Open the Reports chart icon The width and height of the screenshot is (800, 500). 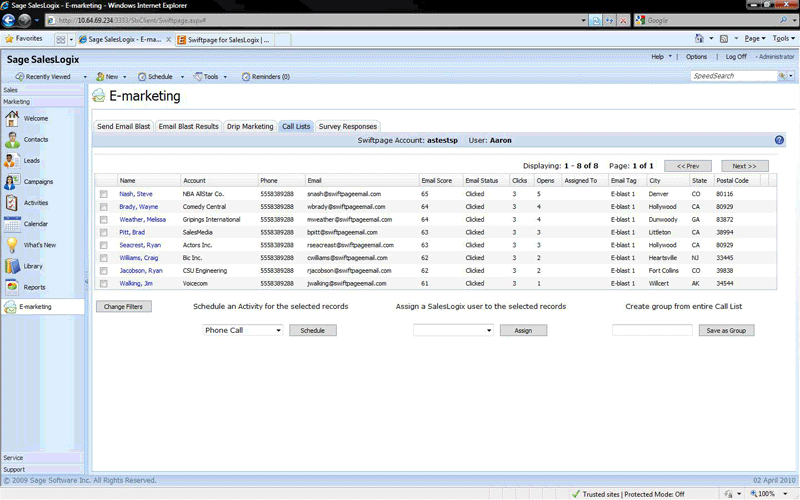coord(12,287)
